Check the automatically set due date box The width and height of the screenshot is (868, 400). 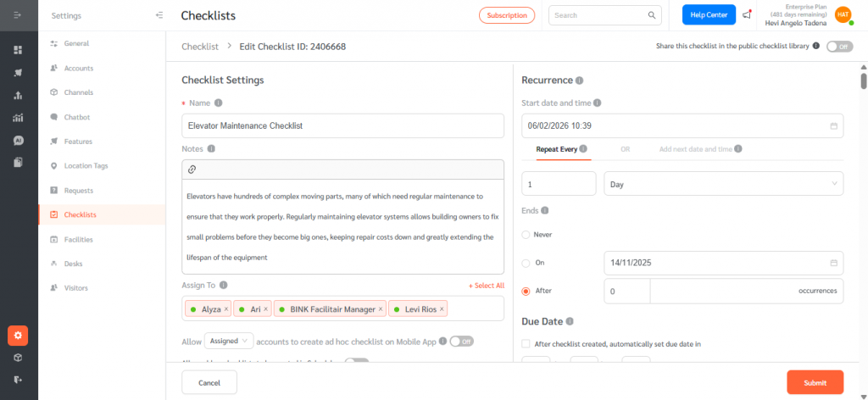[526, 344]
